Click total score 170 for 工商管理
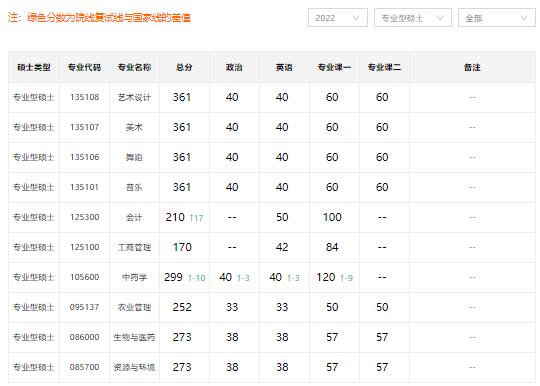Screen dimensions: 540x386 [x=182, y=247]
